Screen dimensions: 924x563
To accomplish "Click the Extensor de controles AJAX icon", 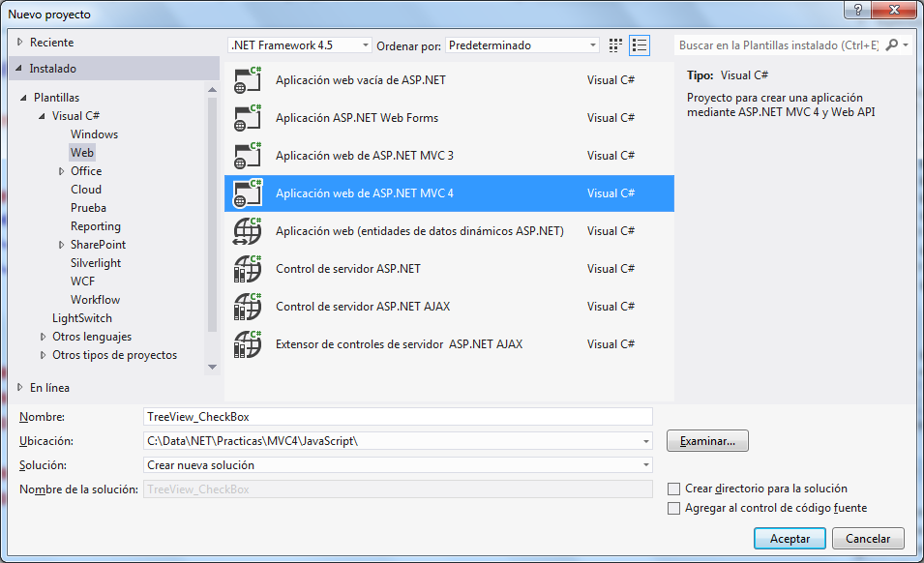I will coord(248,344).
